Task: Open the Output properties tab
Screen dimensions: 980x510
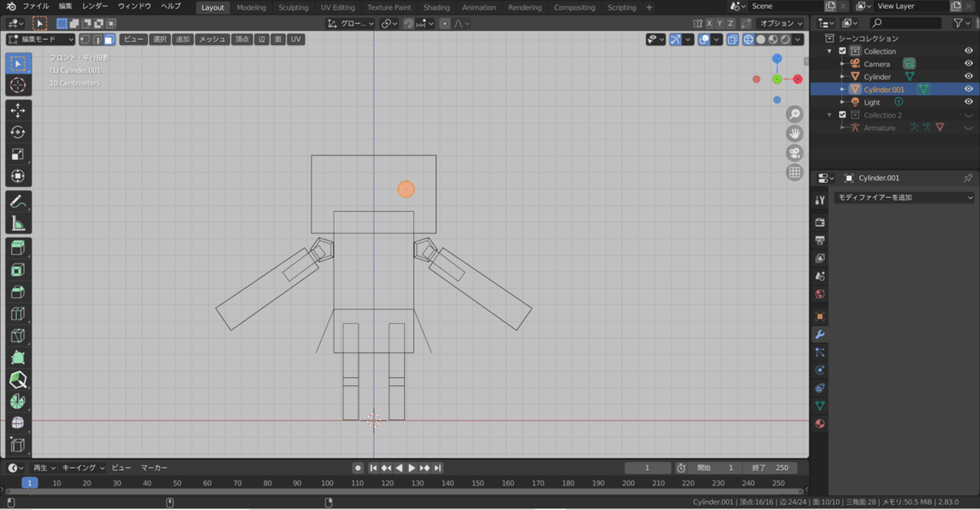Action: click(820, 240)
